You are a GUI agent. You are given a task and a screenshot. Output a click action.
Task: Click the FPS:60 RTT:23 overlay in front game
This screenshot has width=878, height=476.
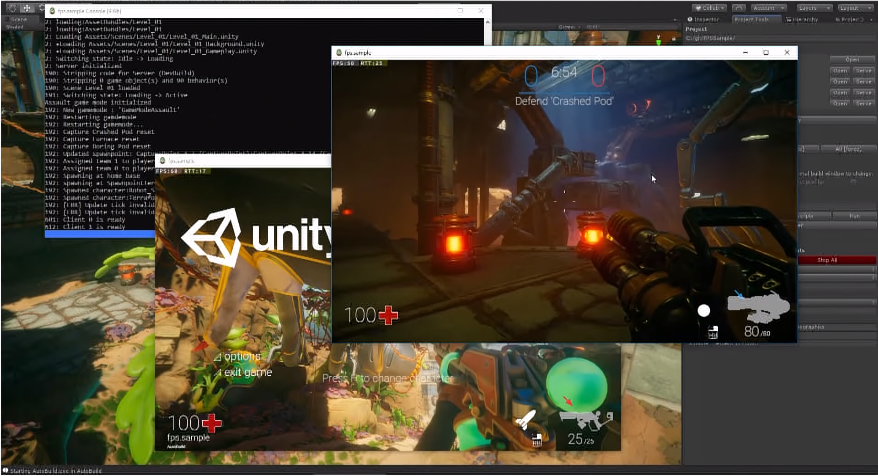point(358,63)
